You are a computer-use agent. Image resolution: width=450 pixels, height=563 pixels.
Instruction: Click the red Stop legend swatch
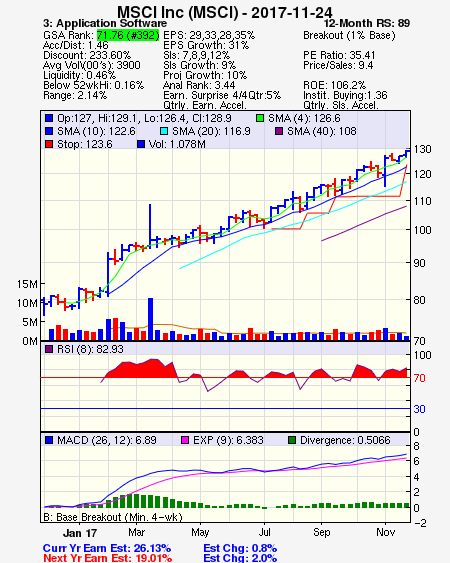[49, 144]
